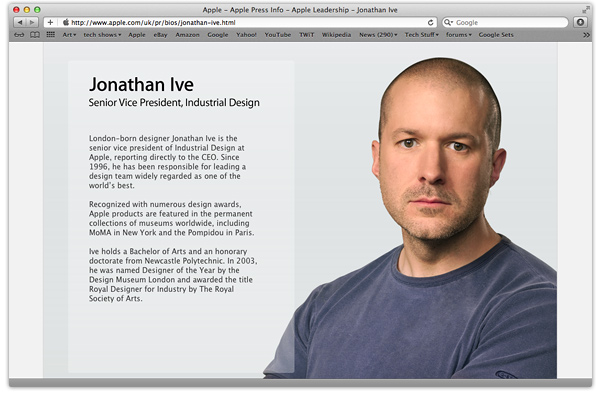Viewport: 596px width, 394px height.
Task: Click 'Senior Vice President, Industrial Design' subtitle
Action: tap(174, 103)
